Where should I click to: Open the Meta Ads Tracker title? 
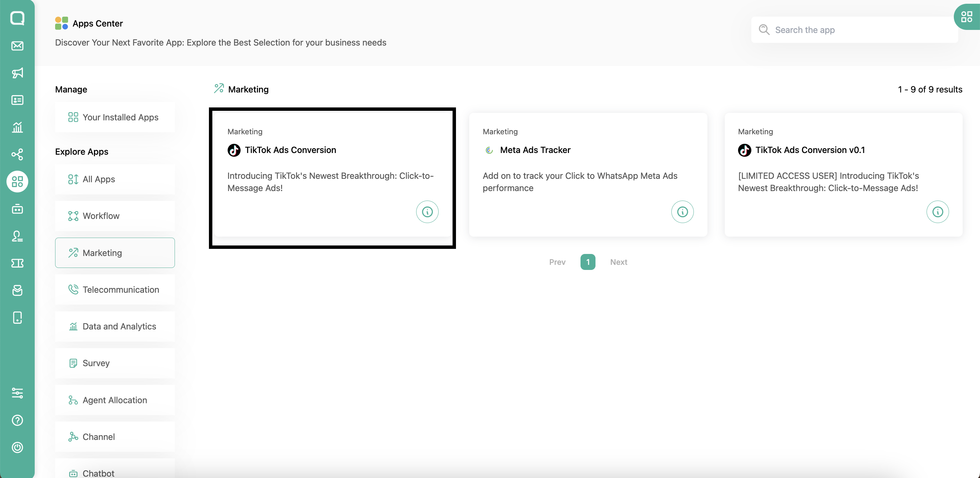(x=535, y=150)
